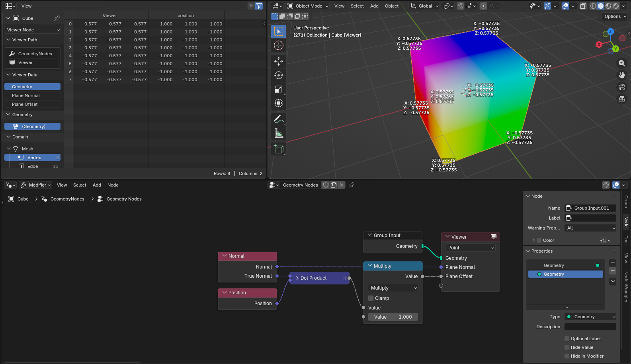Select the Cursor tool in viewport toolbar
Image resolution: width=631 pixels, height=364 pixels.
279,45
